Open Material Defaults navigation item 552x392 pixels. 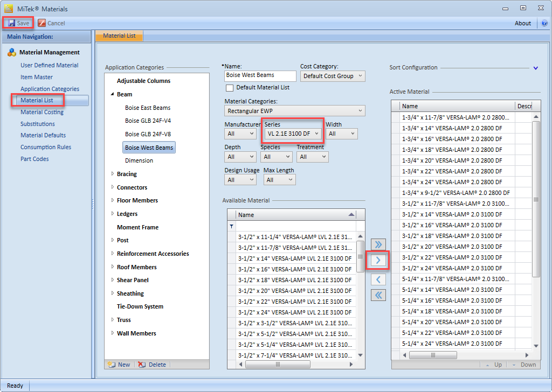(x=43, y=135)
